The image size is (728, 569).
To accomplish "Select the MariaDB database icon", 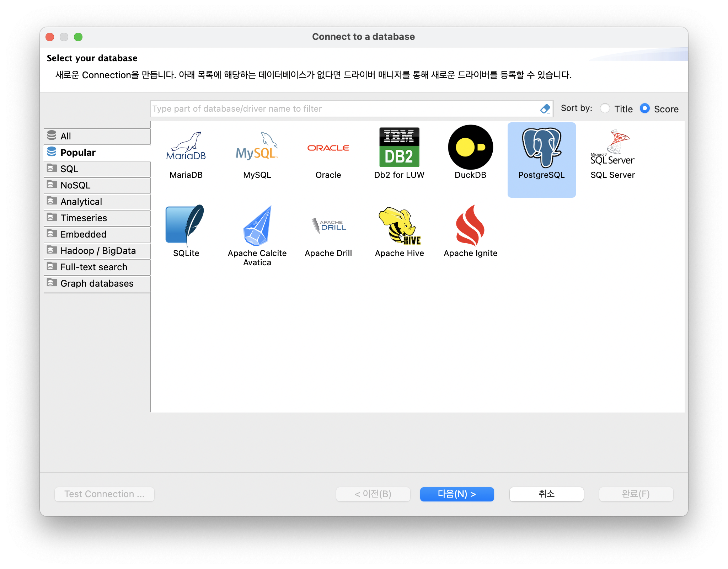I will pyautogui.click(x=186, y=147).
